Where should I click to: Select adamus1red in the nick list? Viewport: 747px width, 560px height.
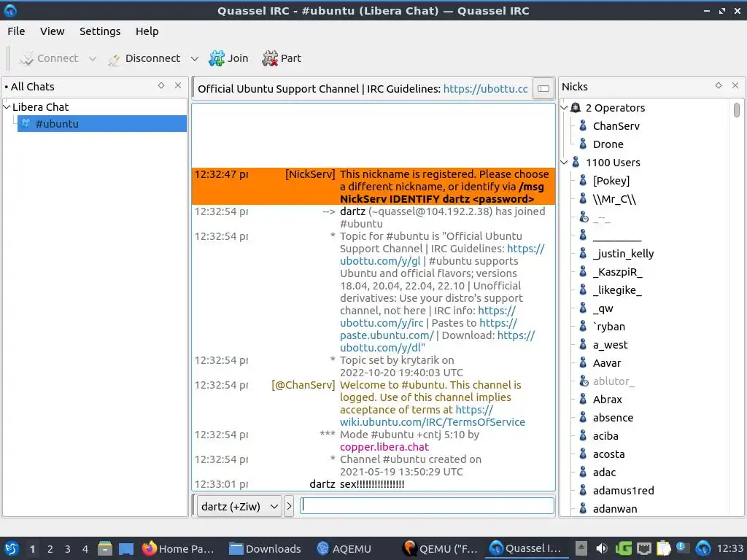(x=623, y=491)
